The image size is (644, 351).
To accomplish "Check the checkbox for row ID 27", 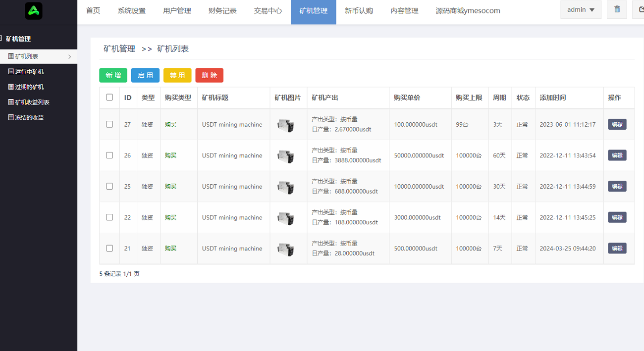I will pos(109,124).
